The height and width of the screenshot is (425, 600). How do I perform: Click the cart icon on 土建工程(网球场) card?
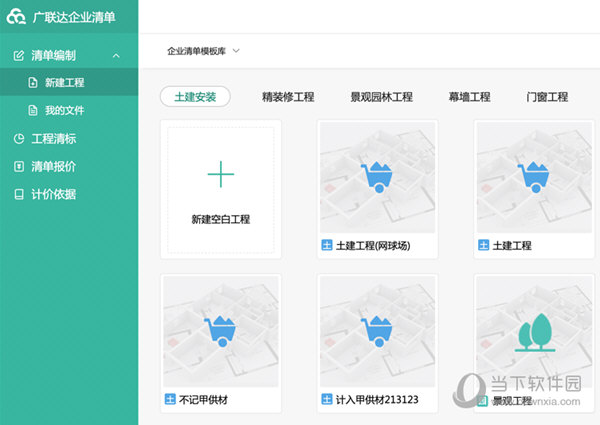coord(377,177)
